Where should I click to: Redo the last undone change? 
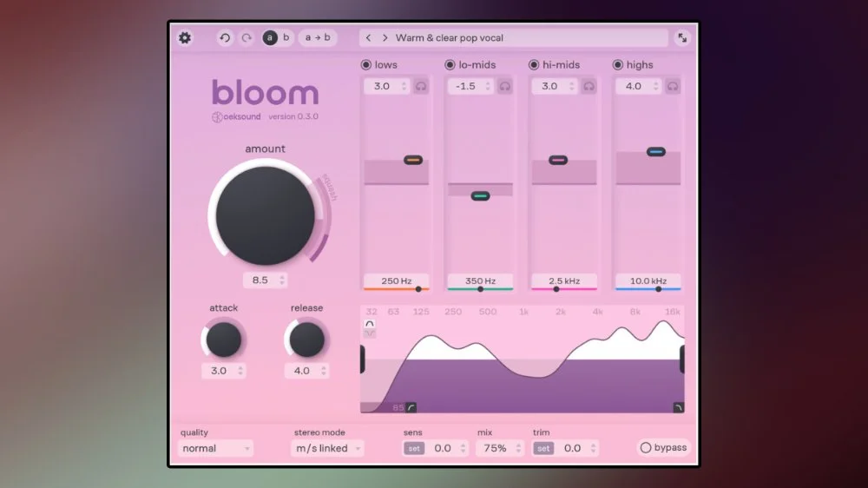pos(247,37)
